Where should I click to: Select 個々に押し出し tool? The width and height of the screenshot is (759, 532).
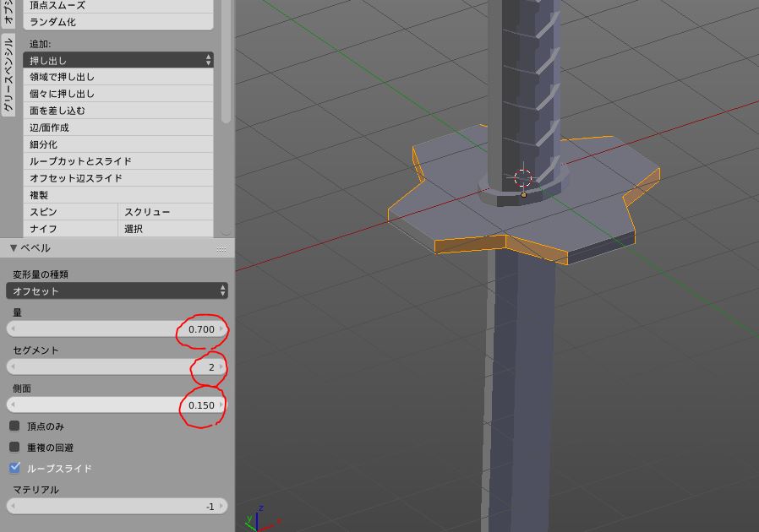(x=118, y=94)
